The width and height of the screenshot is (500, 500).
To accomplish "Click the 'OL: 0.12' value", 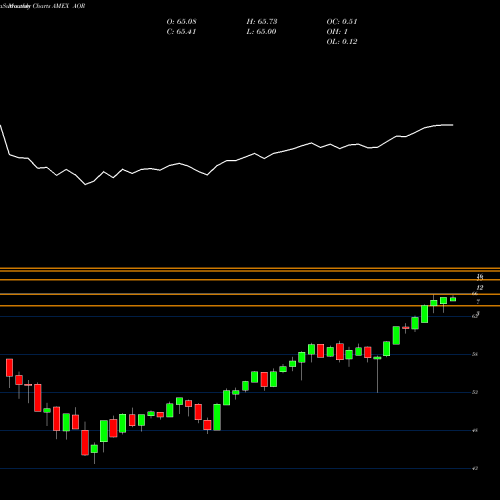I will pos(342,42).
